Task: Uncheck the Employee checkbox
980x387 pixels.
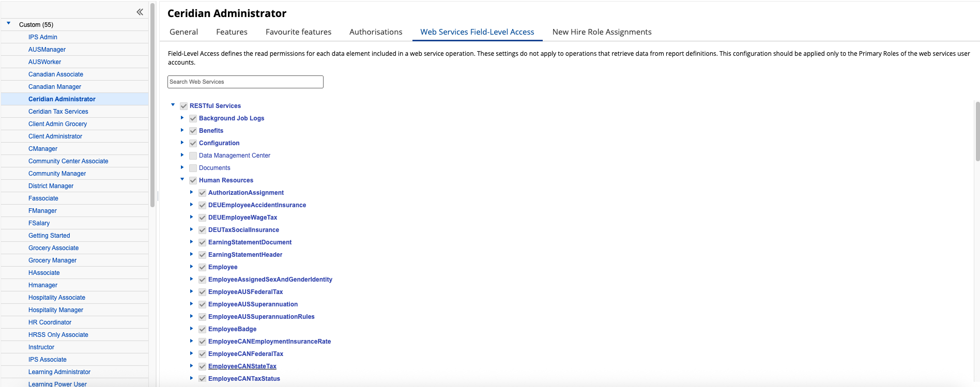Action: 202,267
